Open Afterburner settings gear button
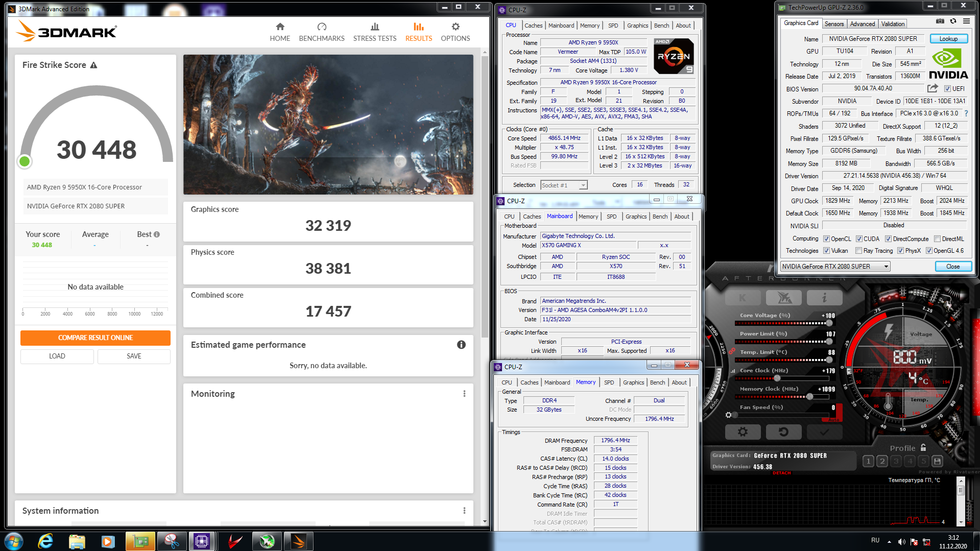Screen dimensions: 980x551 pos(743,432)
